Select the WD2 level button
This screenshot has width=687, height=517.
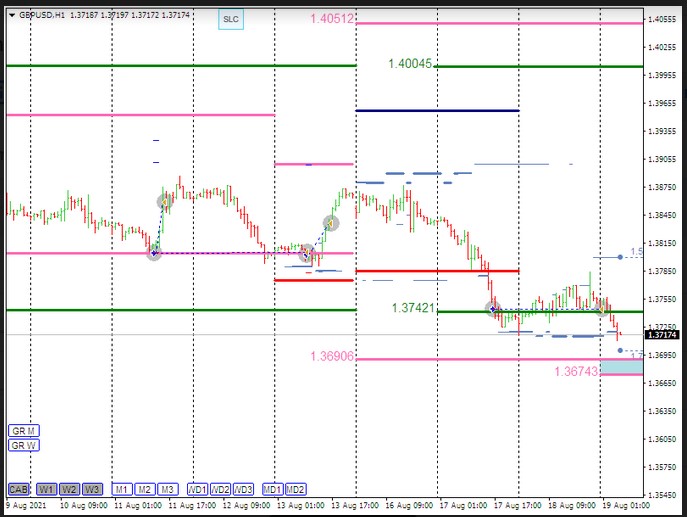coord(221,489)
